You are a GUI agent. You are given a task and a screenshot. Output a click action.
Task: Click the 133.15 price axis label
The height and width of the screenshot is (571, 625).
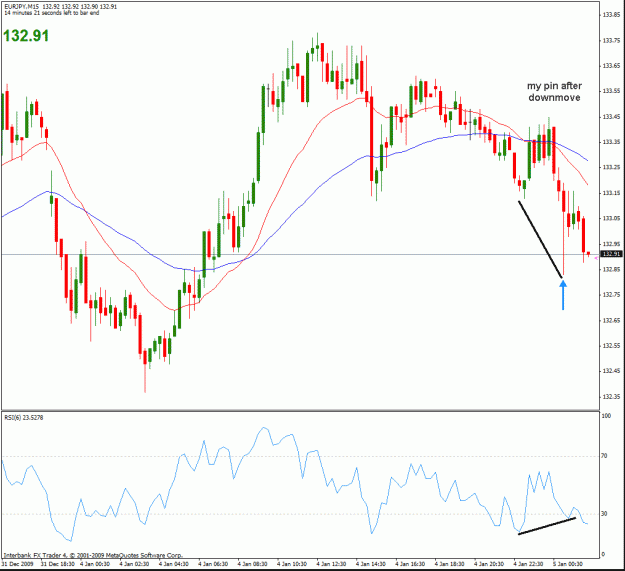[x=611, y=193]
